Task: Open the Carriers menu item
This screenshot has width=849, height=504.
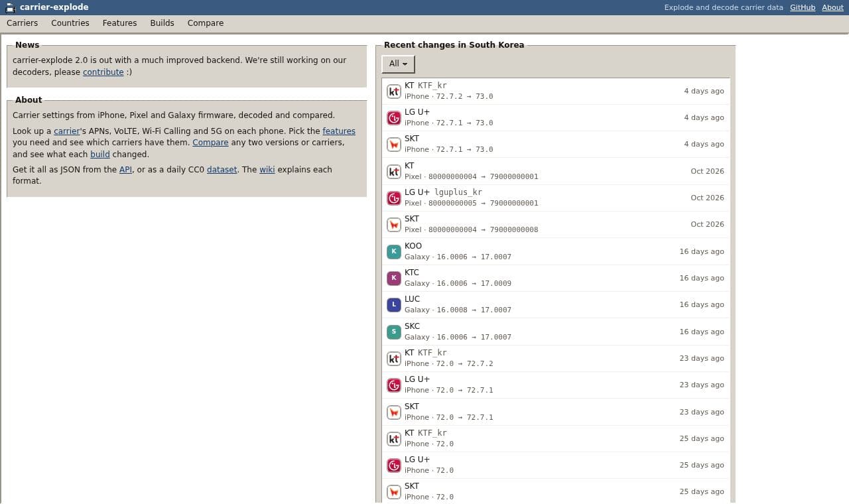Action: pyautogui.click(x=23, y=23)
